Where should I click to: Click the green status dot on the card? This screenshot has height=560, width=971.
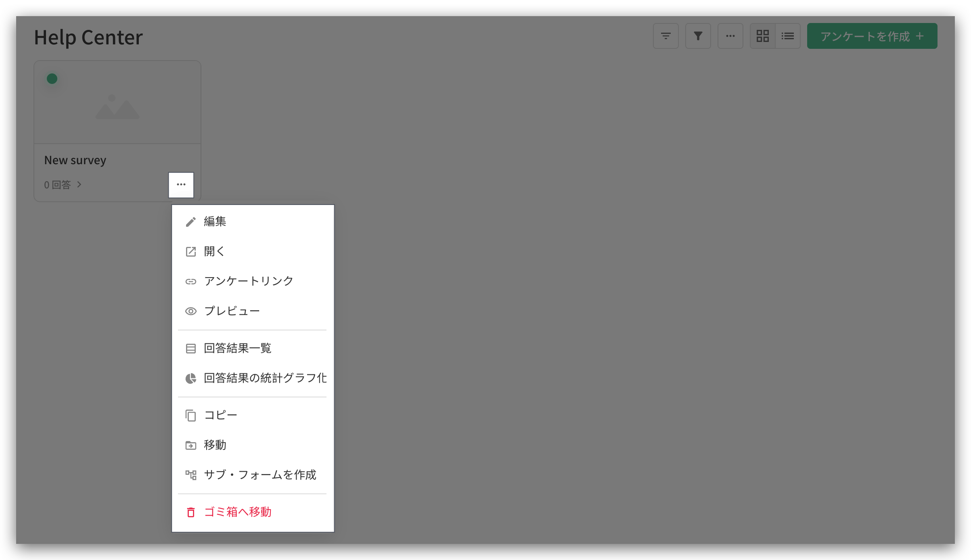pos(52,79)
